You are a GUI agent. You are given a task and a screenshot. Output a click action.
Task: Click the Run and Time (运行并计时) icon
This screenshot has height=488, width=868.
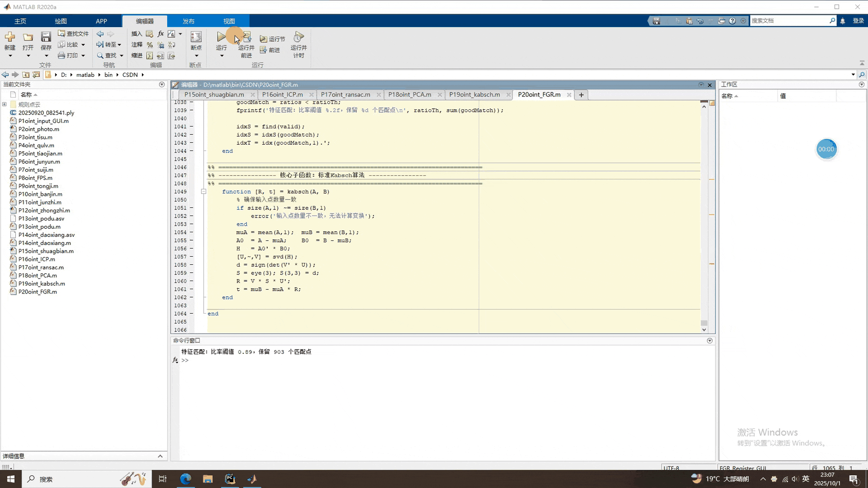point(299,37)
